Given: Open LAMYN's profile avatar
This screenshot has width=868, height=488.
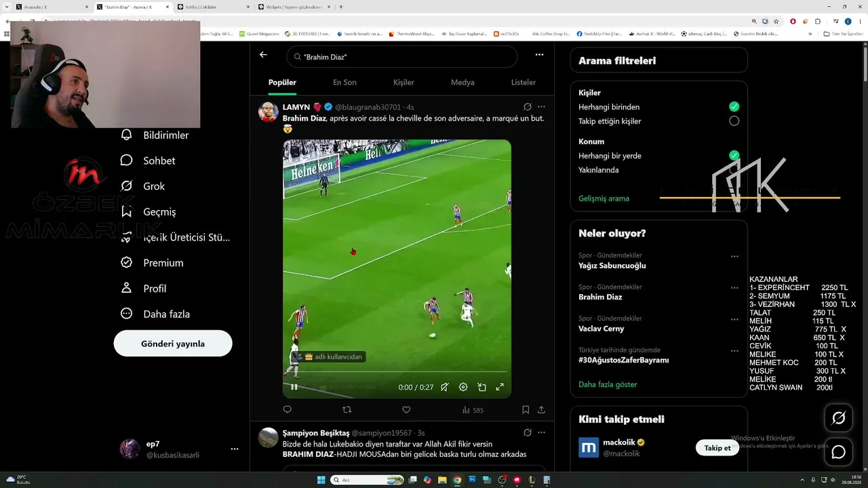Looking at the screenshot, I should coord(269,112).
